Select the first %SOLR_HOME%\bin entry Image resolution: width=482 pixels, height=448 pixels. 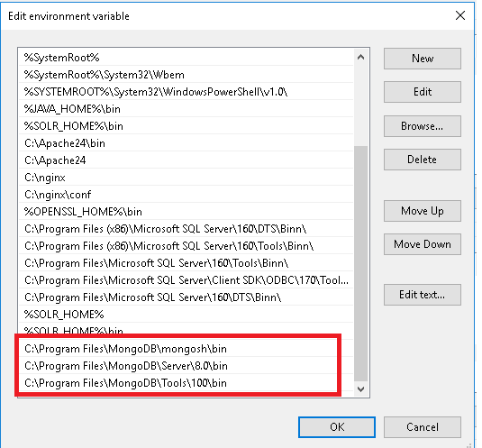coord(186,126)
